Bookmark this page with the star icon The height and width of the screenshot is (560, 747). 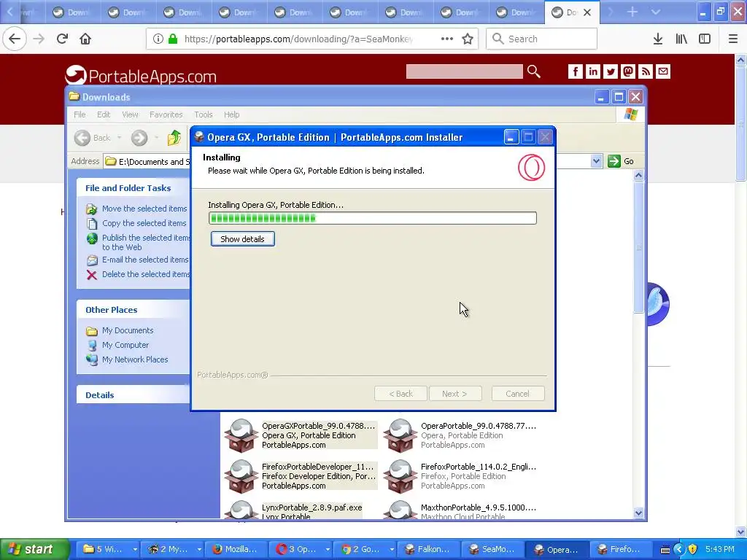[468, 39]
